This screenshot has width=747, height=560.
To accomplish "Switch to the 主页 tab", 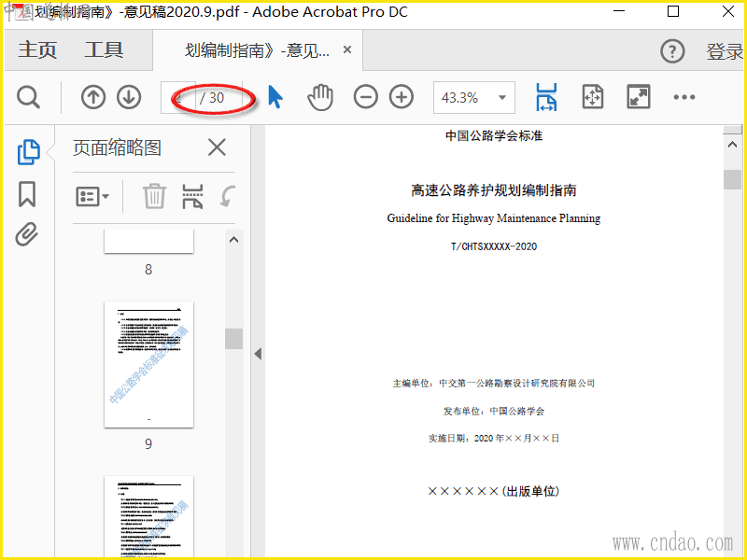I will click(37, 50).
